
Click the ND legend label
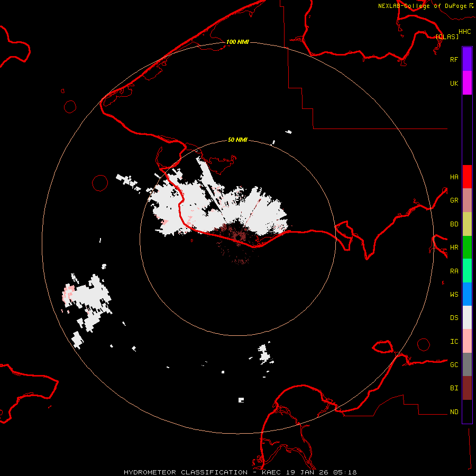click(x=454, y=412)
